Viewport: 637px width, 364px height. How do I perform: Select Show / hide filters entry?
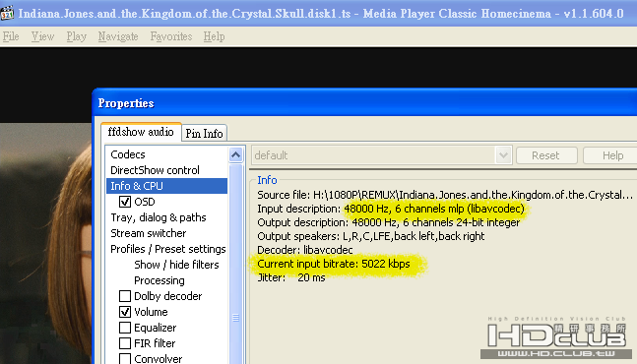coord(176,265)
